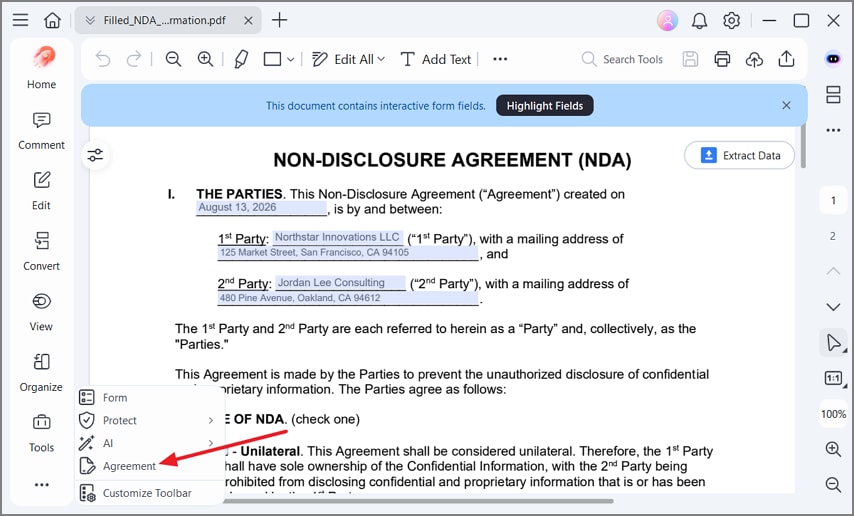The width and height of the screenshot is (854, 516).
Task: Select Form from popup menu
Action: point(150,398)
